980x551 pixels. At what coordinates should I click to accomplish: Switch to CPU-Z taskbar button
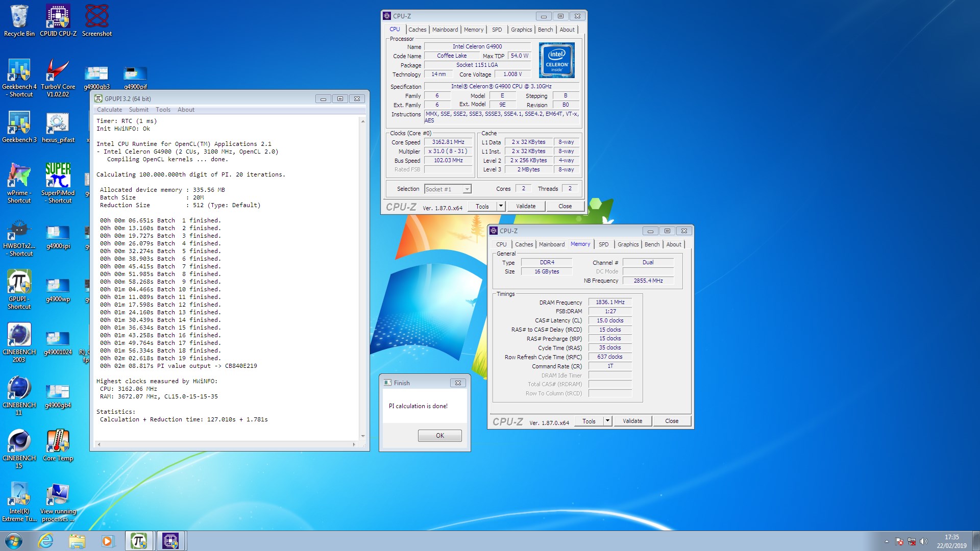[170, 541]
